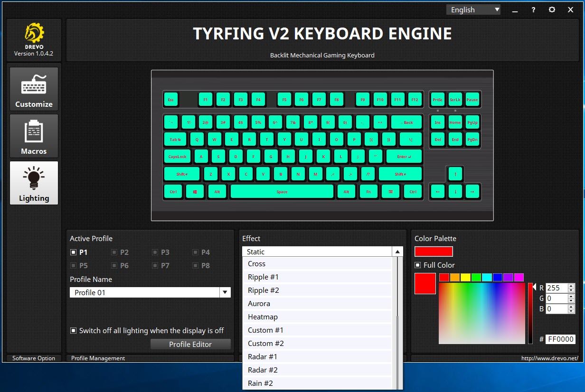585x392 pixels.
Task: Select the PgDn key on virtual keyboard
Action: 472,140
